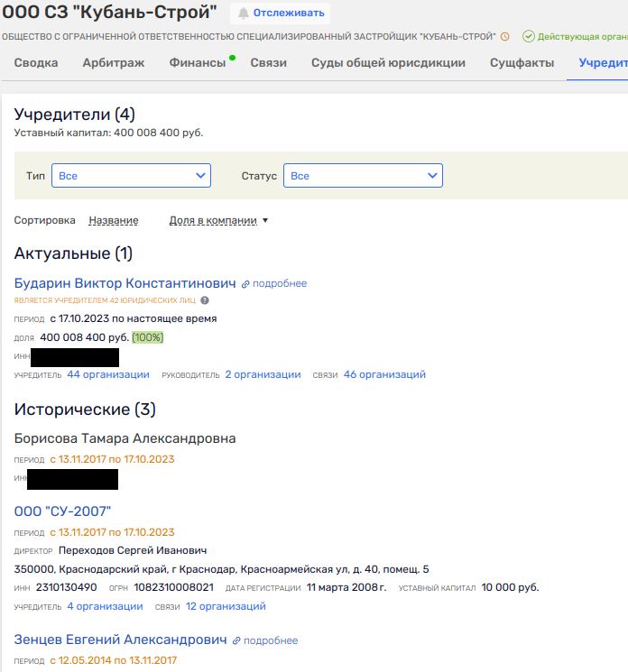Open Бударин Виктор Константинович profile

125,283
